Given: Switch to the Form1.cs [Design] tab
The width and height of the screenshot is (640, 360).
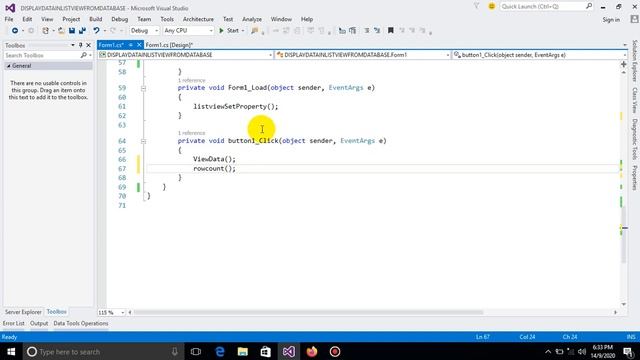Looking at the screenshot, I should point(169,45).
